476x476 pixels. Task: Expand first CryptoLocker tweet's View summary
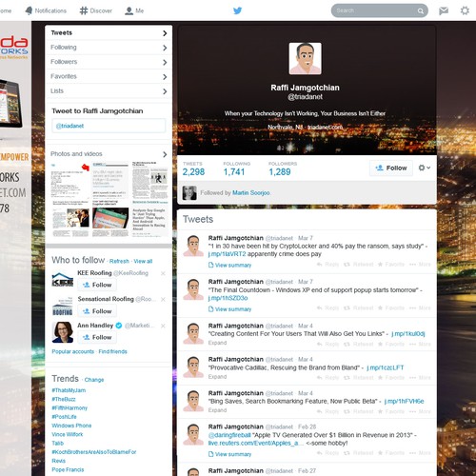tap(230, 265)
